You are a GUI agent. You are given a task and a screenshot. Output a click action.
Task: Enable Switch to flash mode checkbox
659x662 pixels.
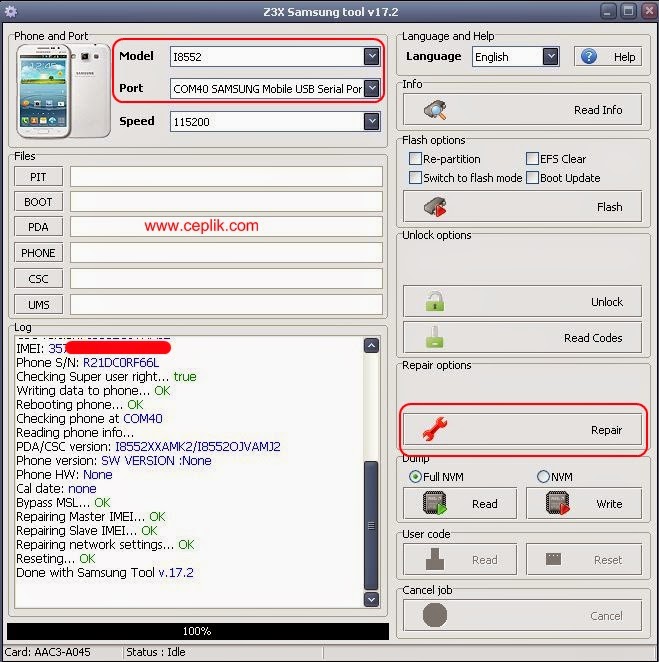pyautogui.click(x=415, y=178)
